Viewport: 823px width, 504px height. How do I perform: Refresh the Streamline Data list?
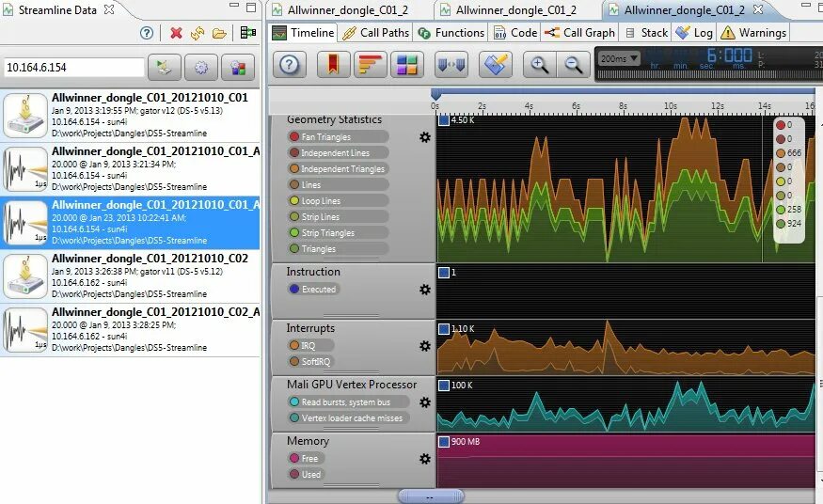point(198,33)
